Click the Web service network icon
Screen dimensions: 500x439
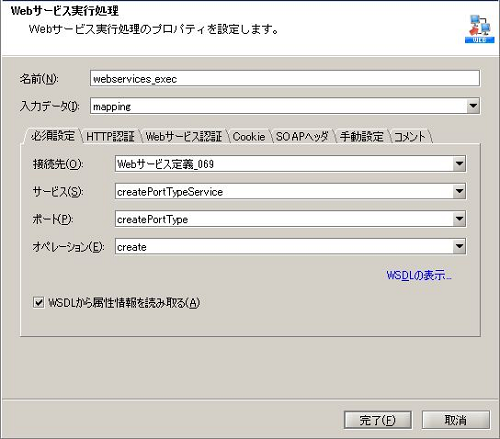pos(479,29)
